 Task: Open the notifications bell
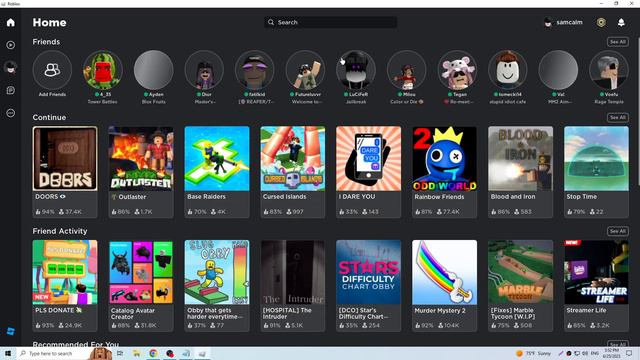(x=621, y=22)
